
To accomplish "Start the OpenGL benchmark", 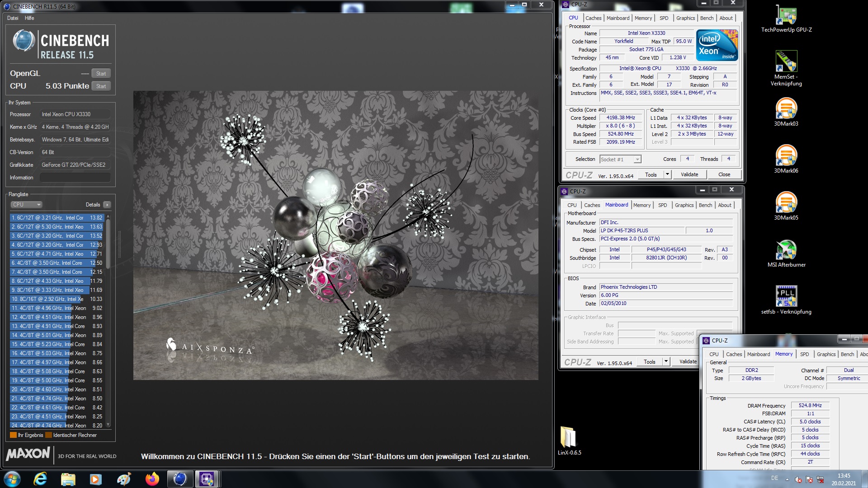I will click(x=101, y=74).
